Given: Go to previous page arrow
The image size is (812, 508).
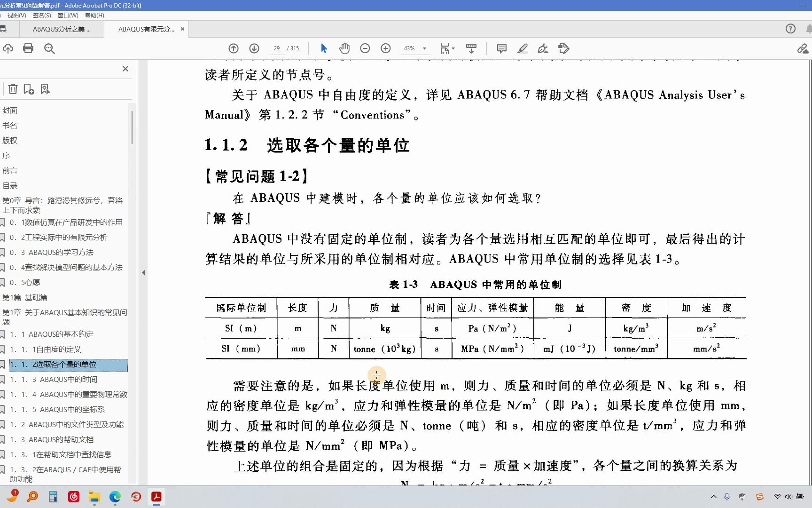Looking at the screenshot, I should (234, 48).
